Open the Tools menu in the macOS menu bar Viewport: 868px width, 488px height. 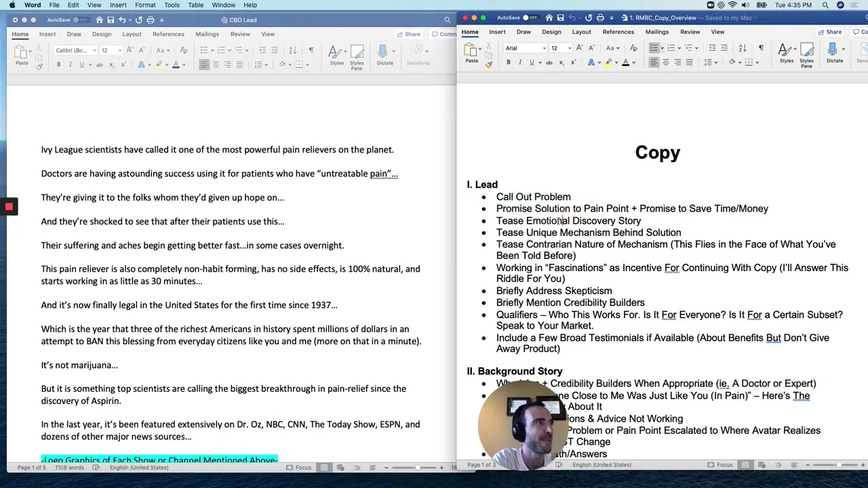[x=172, y=5]
